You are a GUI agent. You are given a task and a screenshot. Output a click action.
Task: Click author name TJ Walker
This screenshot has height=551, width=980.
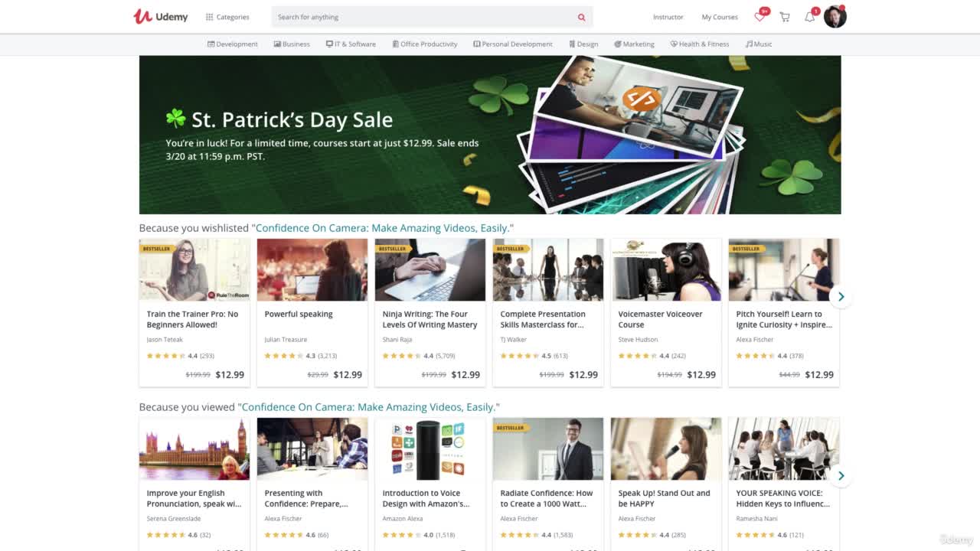(x=514, y=340)
